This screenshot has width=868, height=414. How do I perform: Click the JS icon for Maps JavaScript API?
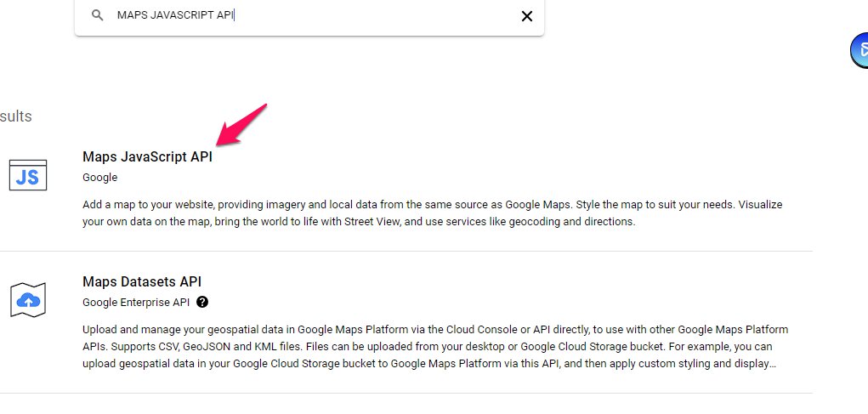(28, 175)
